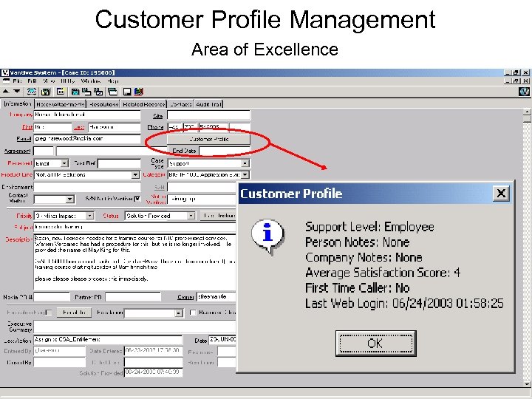Click the toolbar icon right of the down arrow
The height and width of the screenshot is (399, 532).
click(32, 92)
